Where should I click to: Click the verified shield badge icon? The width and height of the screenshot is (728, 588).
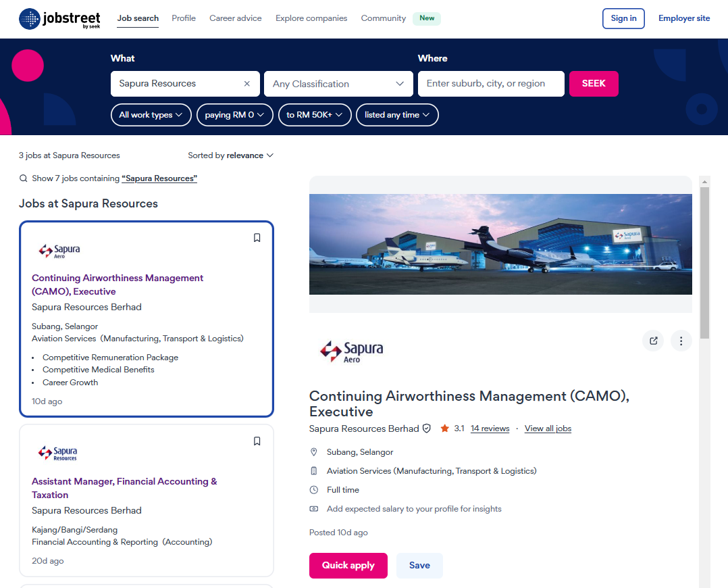point(426,428)
